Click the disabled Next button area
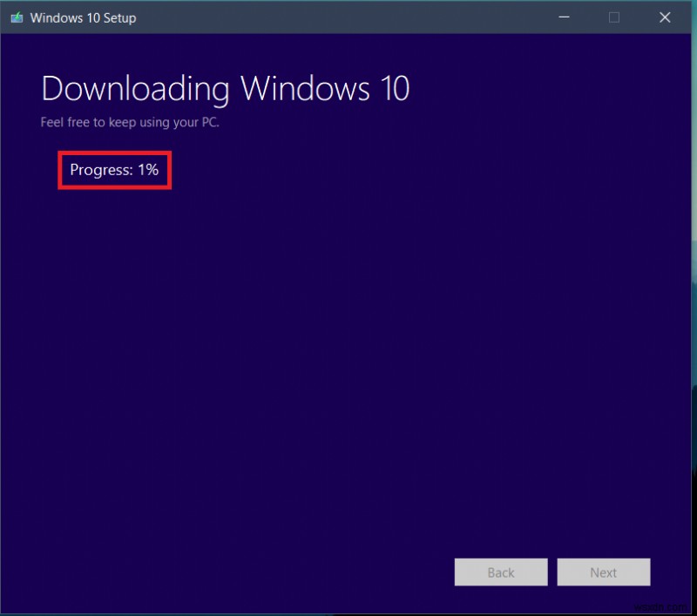Viewport: 697px width, 616px height. pyautogui.click(x=604, y=572)
